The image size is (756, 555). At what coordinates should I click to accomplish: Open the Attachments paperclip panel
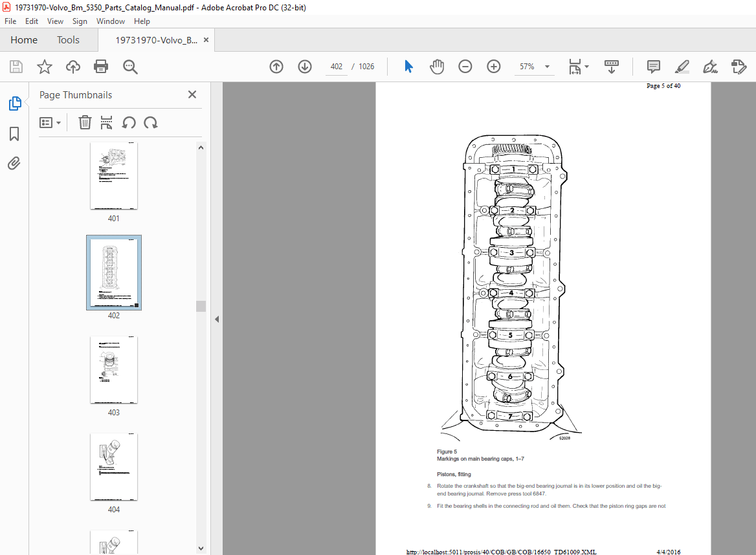coord(14,163)
